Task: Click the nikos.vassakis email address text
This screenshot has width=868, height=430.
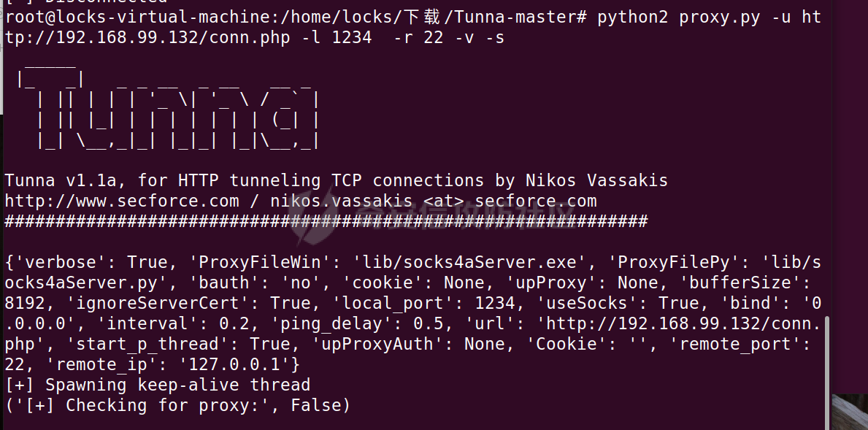Action: pos(434,201)
